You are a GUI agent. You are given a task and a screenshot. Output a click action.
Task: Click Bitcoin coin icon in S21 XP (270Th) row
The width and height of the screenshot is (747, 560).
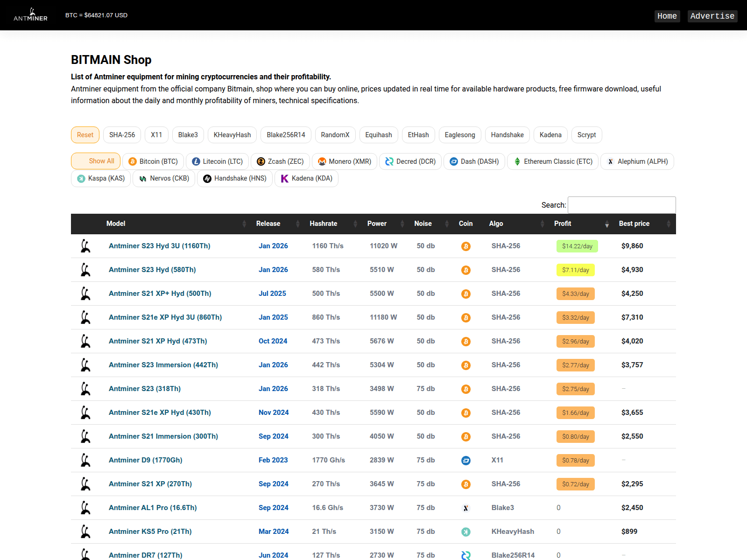point(466,484)
